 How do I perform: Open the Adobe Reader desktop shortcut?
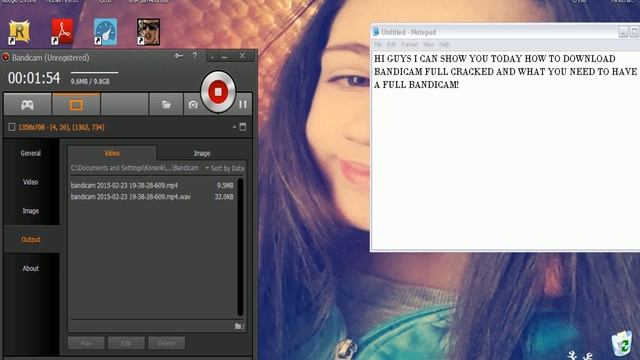click(x=62, y=31)
